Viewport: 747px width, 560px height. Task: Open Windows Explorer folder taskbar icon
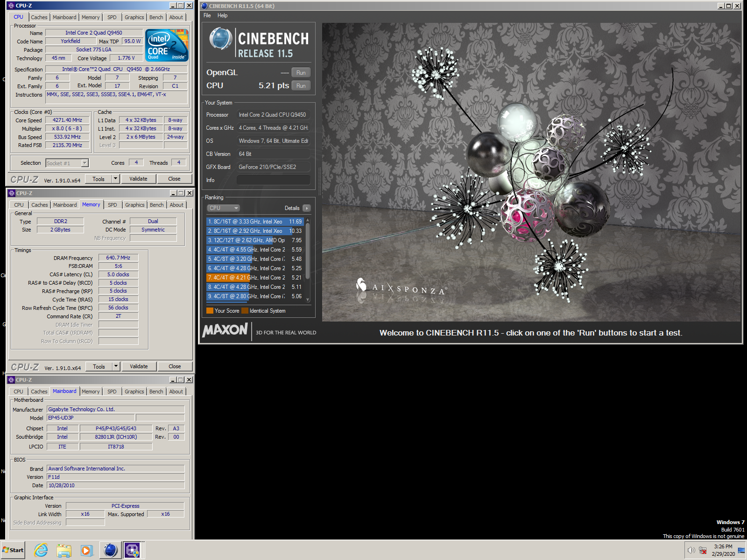(64, 550)
